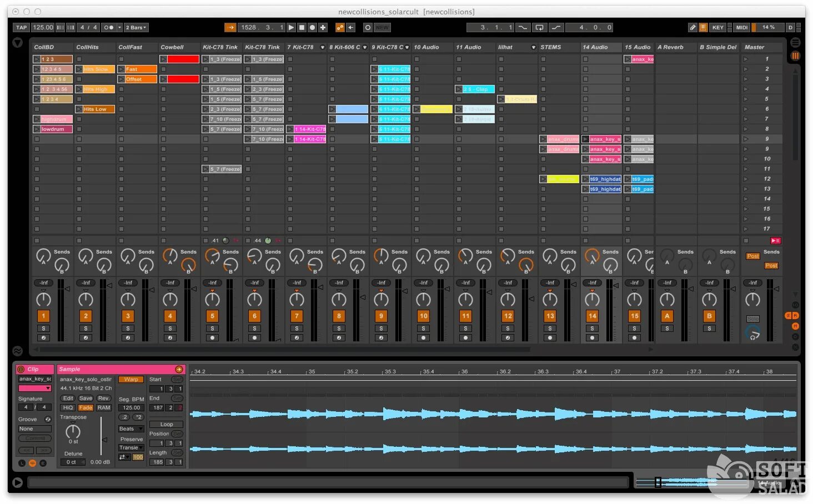This screenshot has width=813, height=504.
Task: Click the Session Record circle button
Action: 368,27
